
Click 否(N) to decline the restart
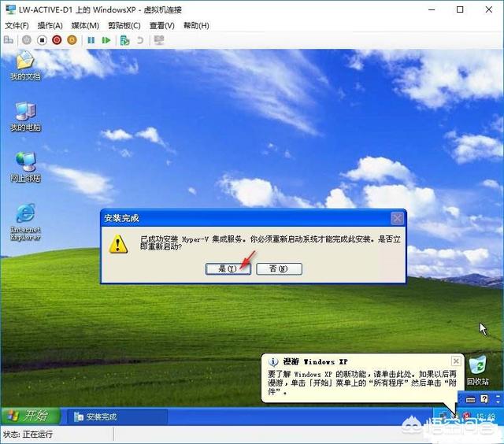(279, 269)
